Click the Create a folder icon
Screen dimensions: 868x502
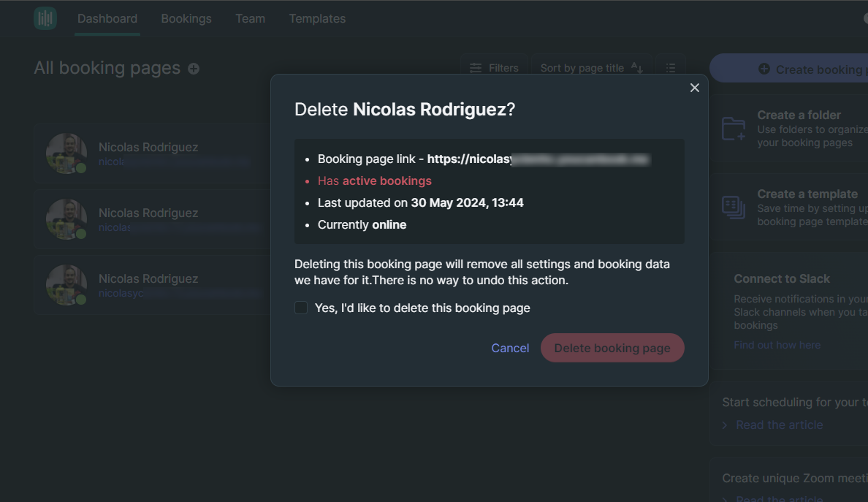point(734,129)
